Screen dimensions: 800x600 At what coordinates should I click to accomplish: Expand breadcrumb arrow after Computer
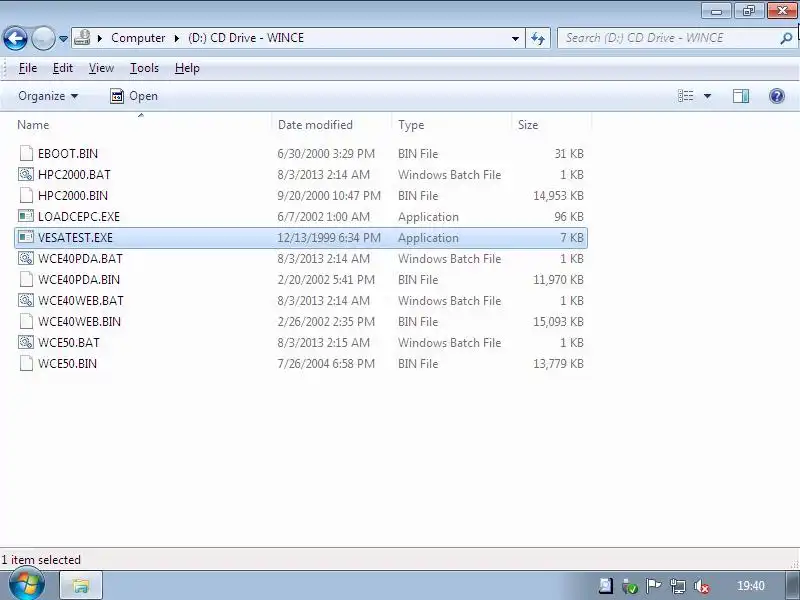[x=177, y=38]
